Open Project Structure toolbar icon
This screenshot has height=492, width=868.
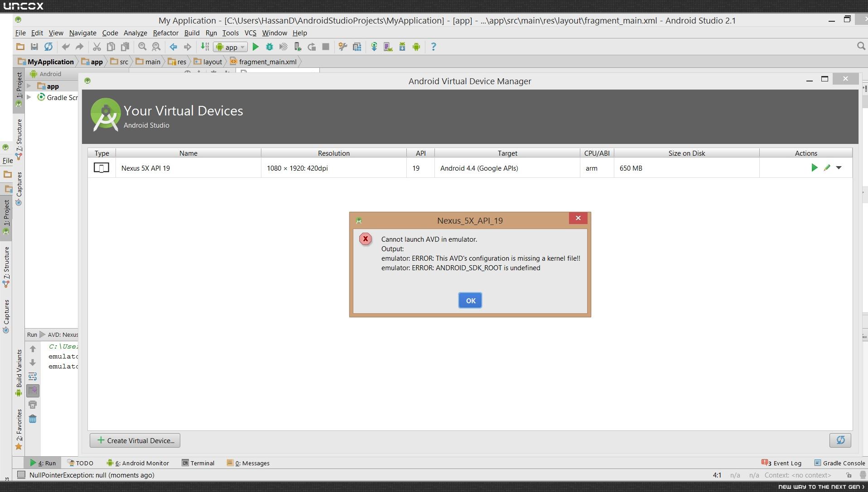pos(357,47)
